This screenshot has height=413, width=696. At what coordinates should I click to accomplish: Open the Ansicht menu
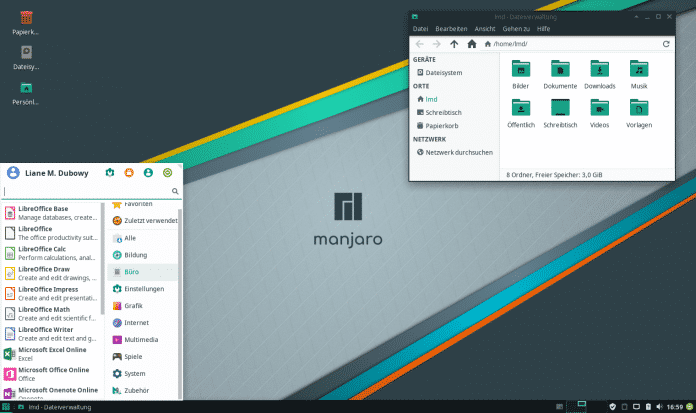click(484, 29)
